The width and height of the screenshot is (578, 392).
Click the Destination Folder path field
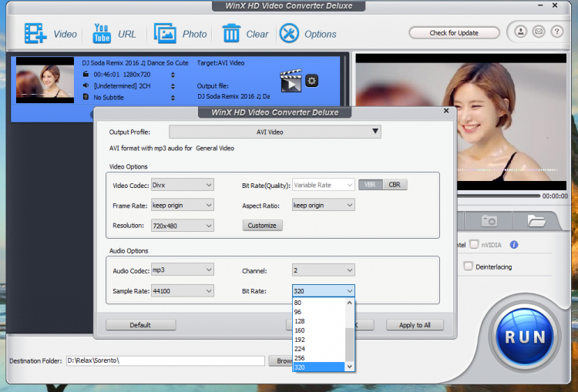tap(165, 360)
